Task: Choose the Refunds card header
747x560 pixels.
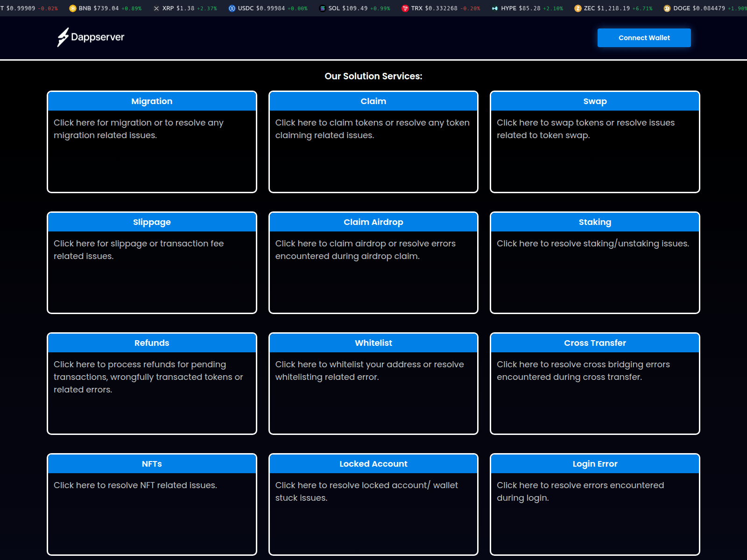Action: coord(152,343)
